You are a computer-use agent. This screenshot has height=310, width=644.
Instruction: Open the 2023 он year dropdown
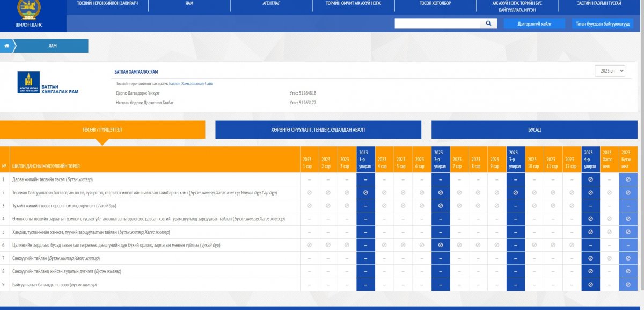[x=610, y=71]
